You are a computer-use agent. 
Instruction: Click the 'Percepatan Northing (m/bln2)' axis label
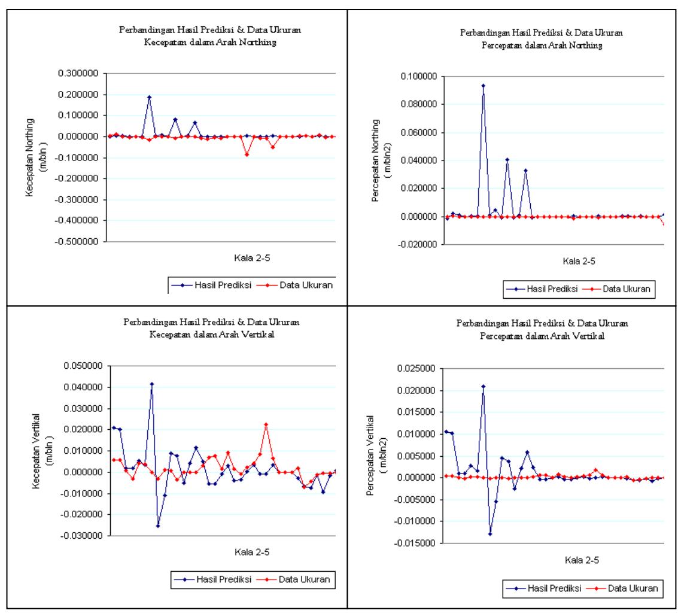(x=381, y=160)
